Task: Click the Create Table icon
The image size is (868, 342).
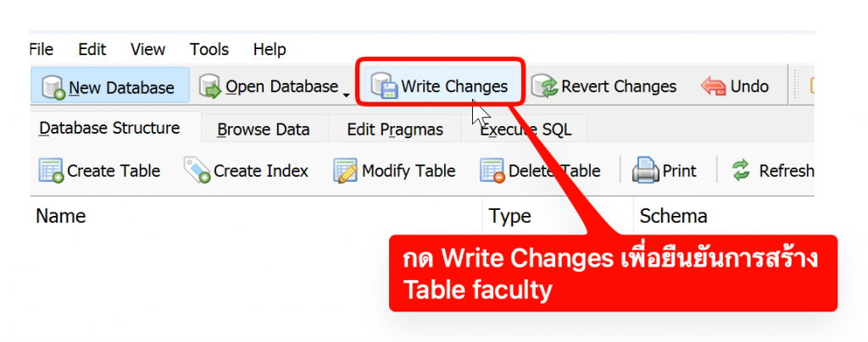Action: 51,171
